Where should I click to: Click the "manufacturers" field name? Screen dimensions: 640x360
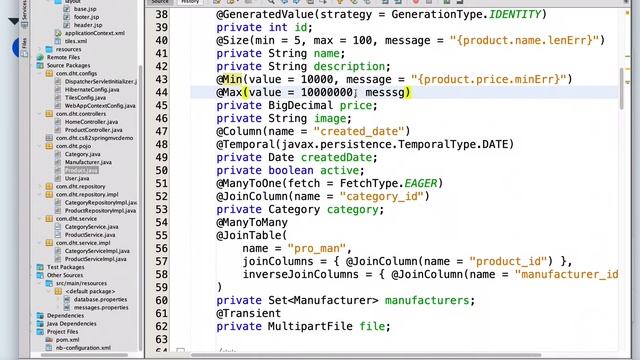[427, 301]
